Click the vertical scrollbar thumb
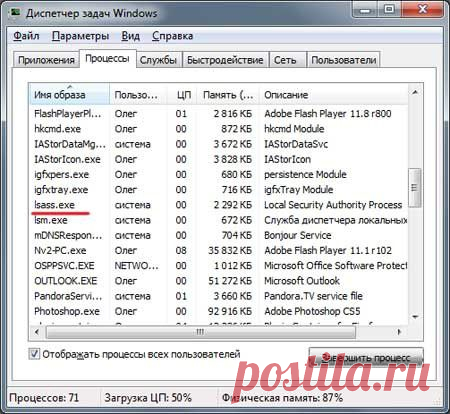Screen dimensions: 450x414 (415, 188)
